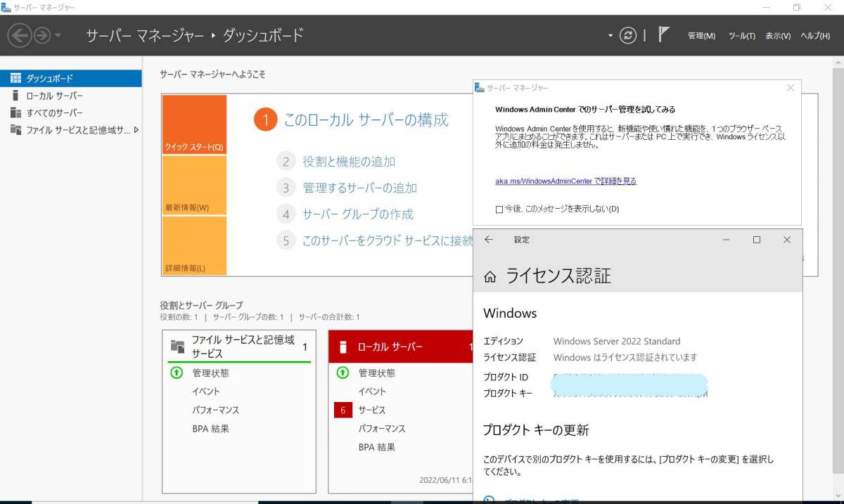Click パフォーマンス in the ローカル サーバー tile
The height and width of the screenshot is (504, 844).
coord(382,428)
